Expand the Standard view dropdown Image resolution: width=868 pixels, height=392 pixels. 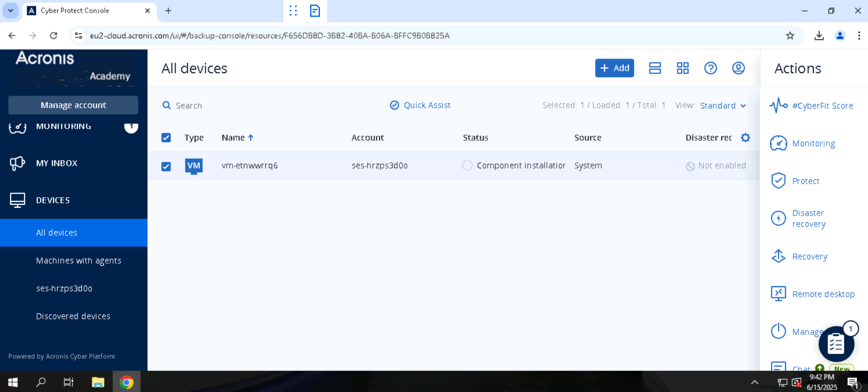tap(723, 106)
